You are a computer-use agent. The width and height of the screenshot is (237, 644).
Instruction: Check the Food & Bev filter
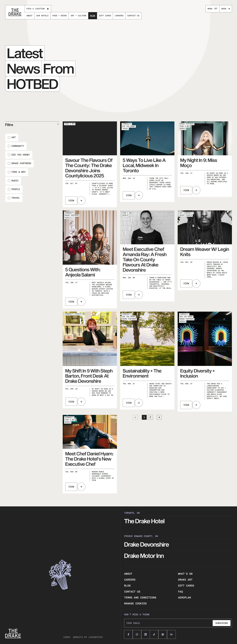pyautogui.click(x=9, y=172)
